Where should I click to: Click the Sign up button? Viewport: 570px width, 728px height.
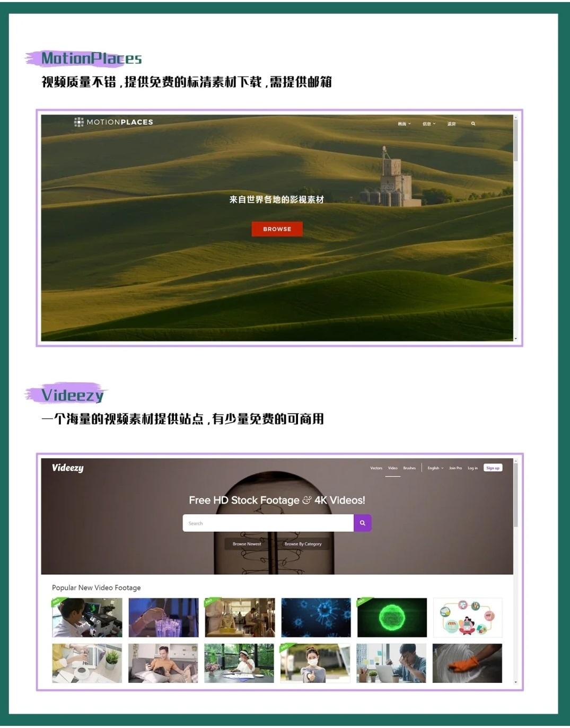493,468
